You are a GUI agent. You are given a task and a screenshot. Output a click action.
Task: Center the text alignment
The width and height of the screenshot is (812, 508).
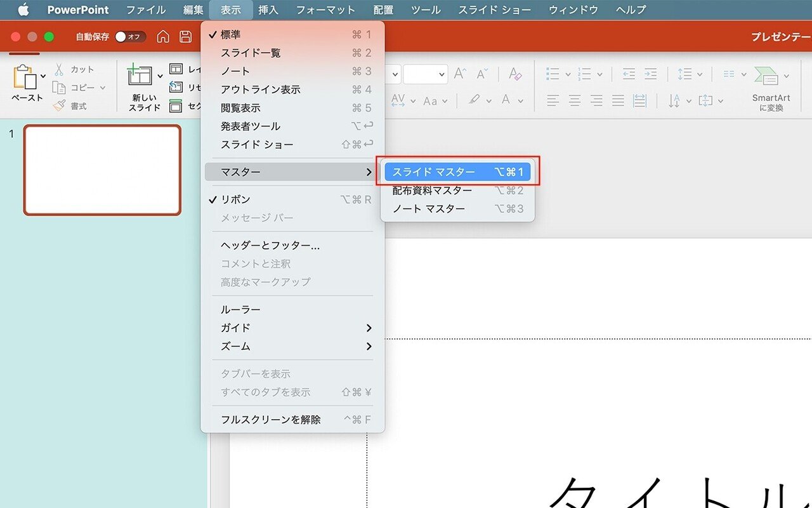tap(575, 100)
